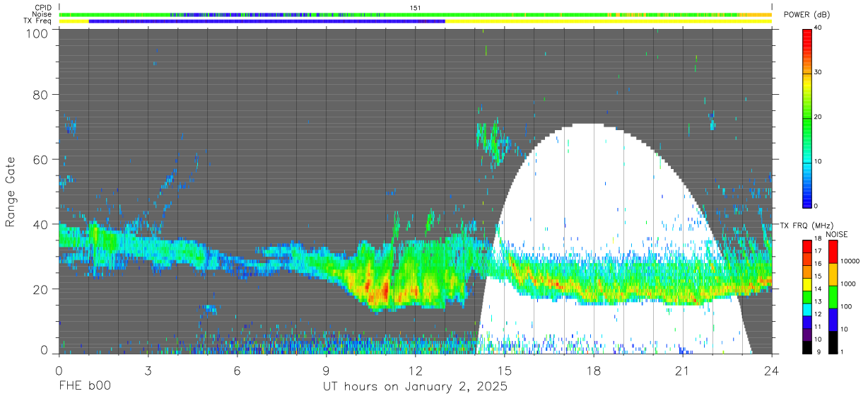Click the blue segment of TX Freq strip
Viewport: 868px width, 401px height.
point(266,21)
